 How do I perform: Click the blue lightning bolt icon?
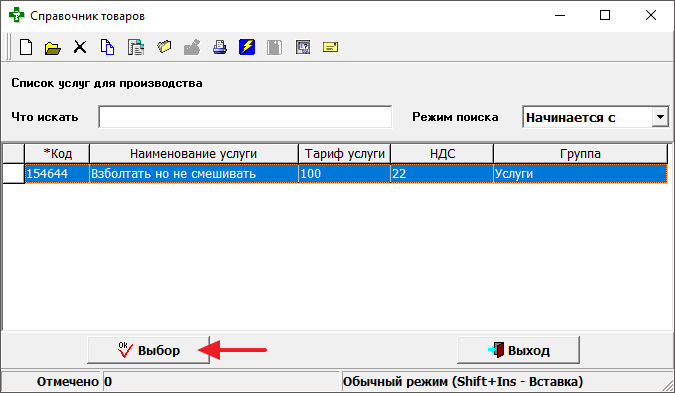click(x=247, y=47)
